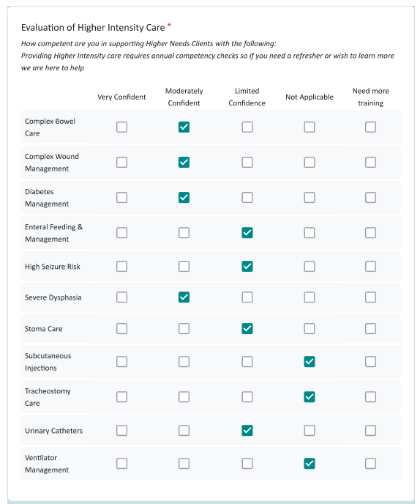Tick Need more training for Diabetes Management

click(370, 197)
